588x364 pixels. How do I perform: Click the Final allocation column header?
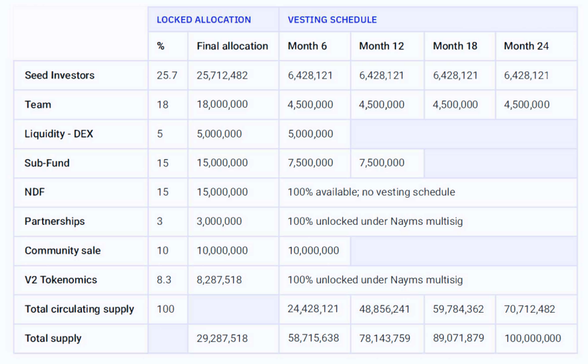click(232, 46)
